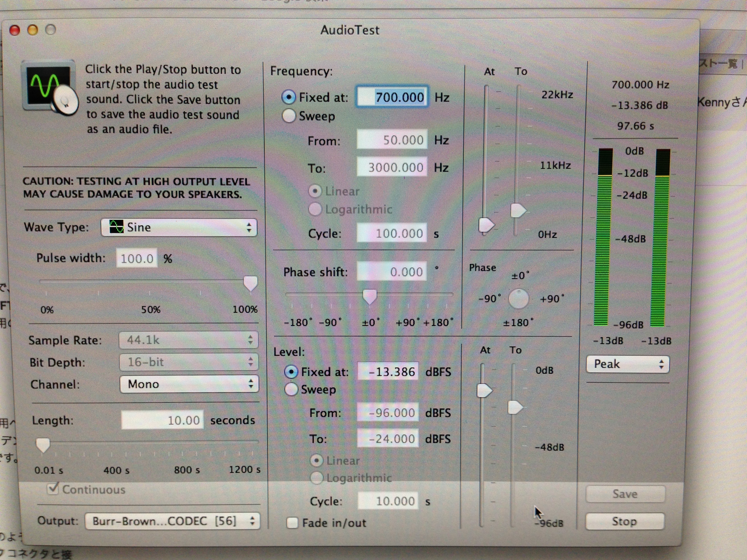Click the Frequency Fixed at 700.000 field
Image resolution: width=747 pixels, height=560 pixels.
(x=392, y=97)
